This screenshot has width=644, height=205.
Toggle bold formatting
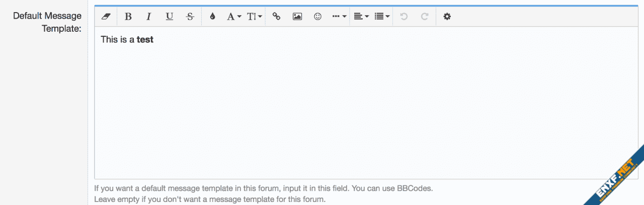pyautogui.click(x=128, y=17)
